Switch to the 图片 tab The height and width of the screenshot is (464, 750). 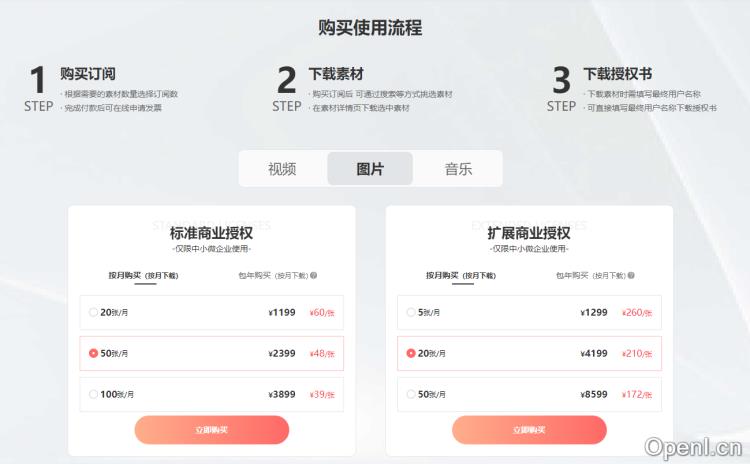click(x=370, y=168)
